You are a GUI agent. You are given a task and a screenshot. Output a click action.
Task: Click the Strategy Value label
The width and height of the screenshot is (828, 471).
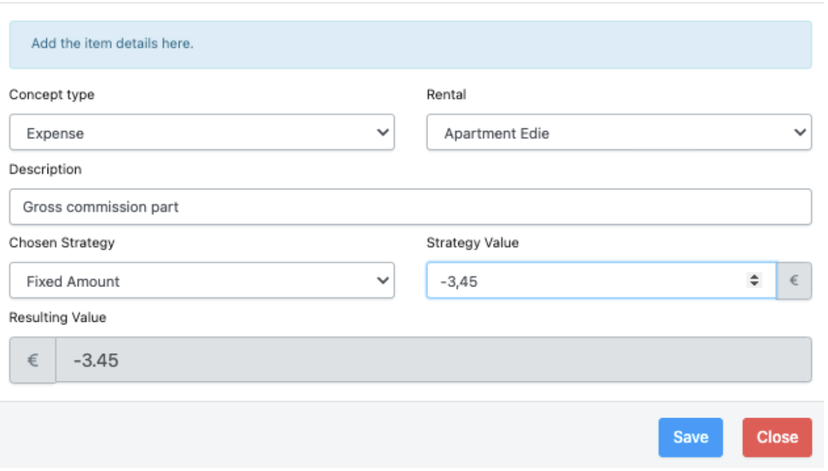pos(472,243)
